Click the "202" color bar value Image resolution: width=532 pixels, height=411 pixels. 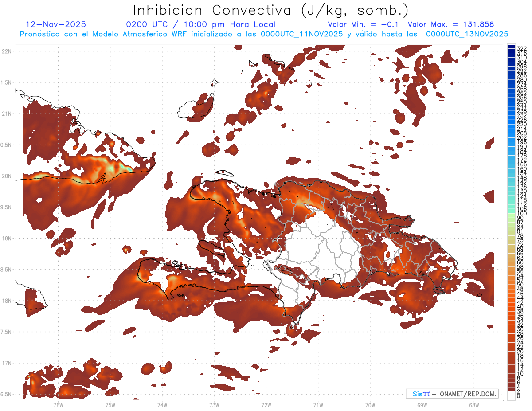coord(522,137)
